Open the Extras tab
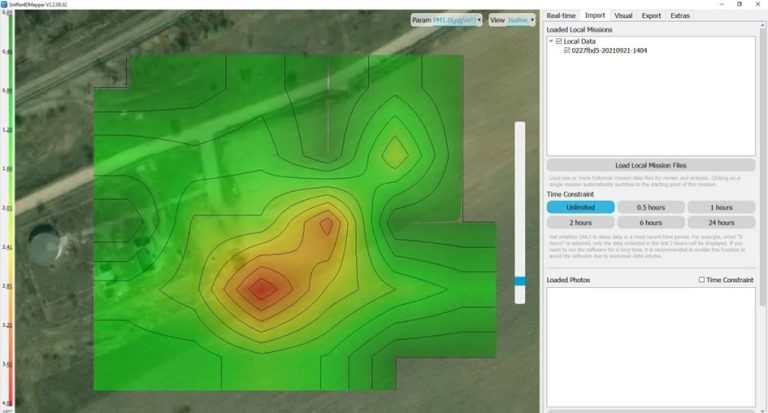 pyautogui.click(x=680, y=16)
